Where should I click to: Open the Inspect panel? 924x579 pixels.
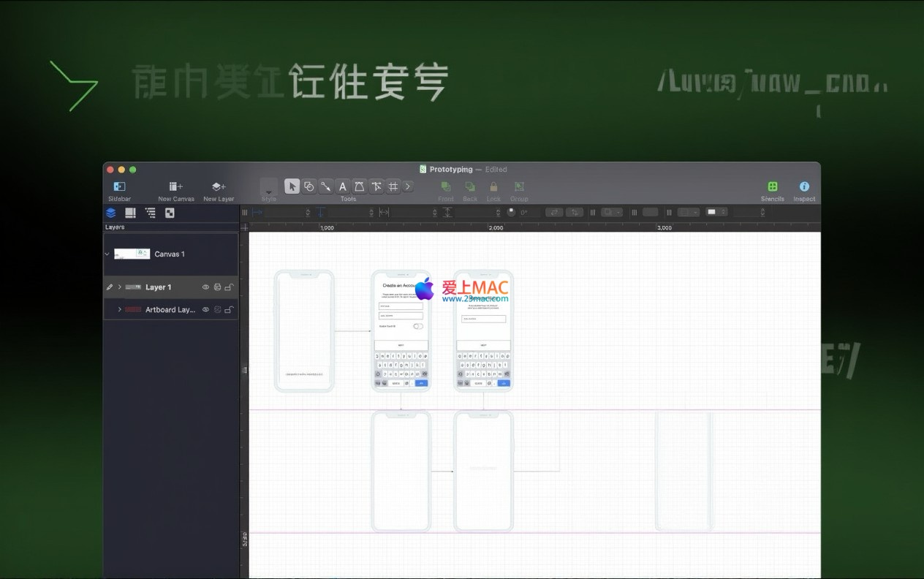click(804, 187)
